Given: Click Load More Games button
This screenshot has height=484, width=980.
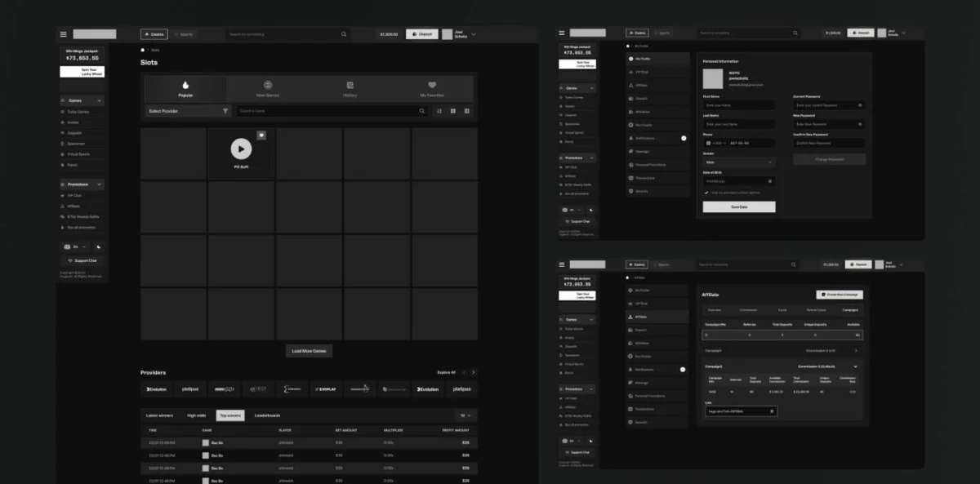Looking at the screenshot, I should tap(309, 351).
